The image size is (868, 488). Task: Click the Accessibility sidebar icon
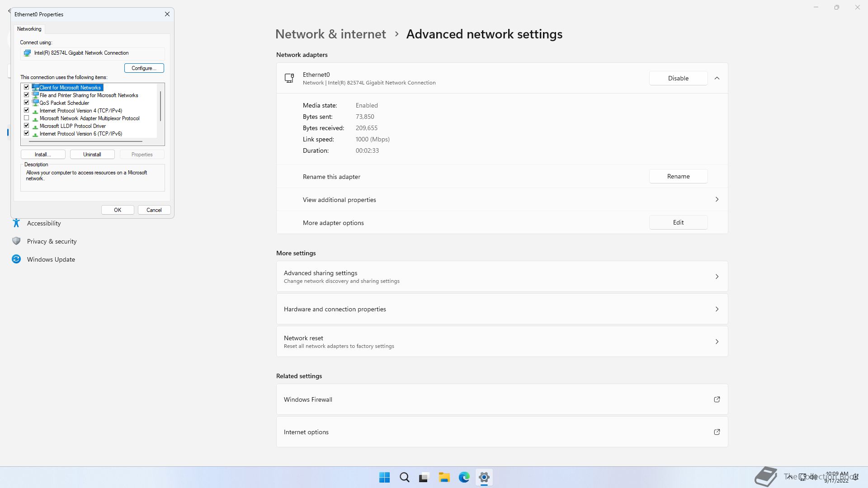16,223
